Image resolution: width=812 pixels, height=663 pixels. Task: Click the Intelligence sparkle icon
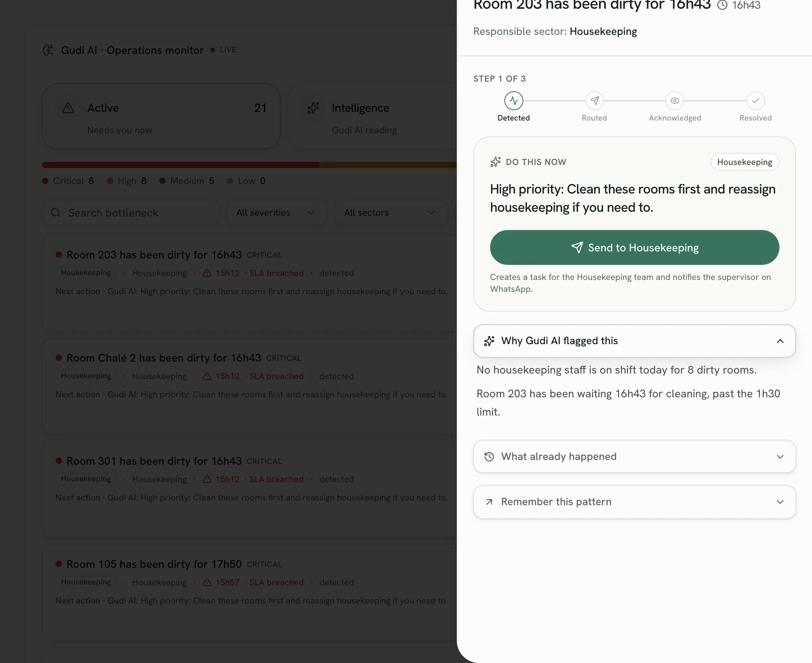pyautogui.click(x=313, y=108)
